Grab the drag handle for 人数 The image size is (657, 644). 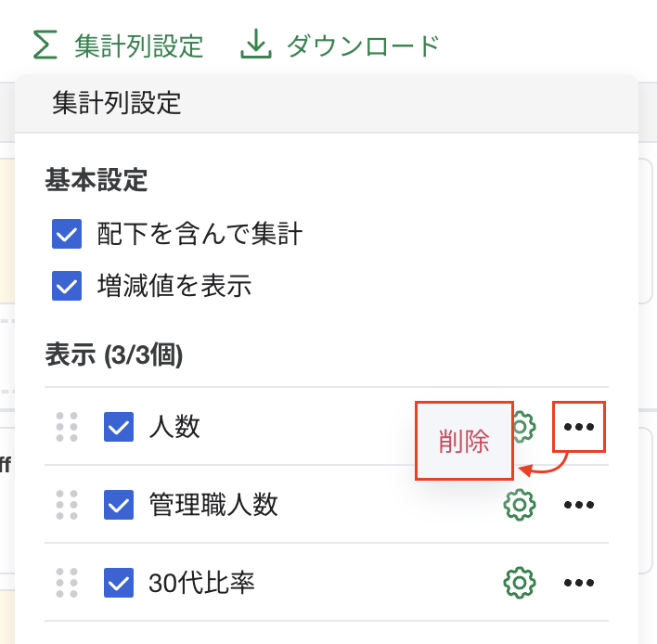[x=67, y=426]
